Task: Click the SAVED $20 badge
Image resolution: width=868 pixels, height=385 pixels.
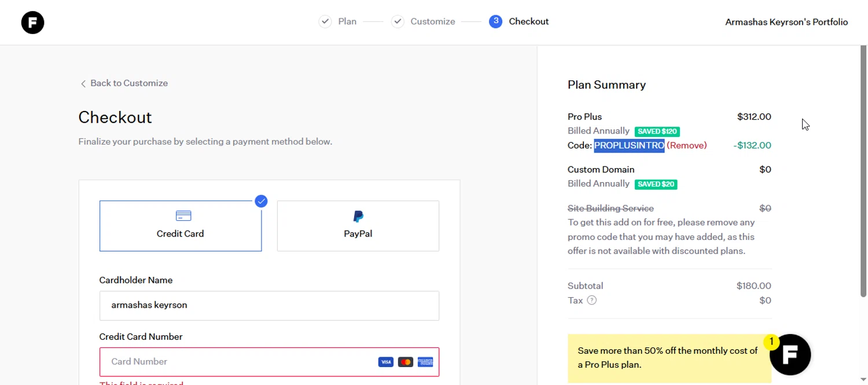Action: (656, 184)
